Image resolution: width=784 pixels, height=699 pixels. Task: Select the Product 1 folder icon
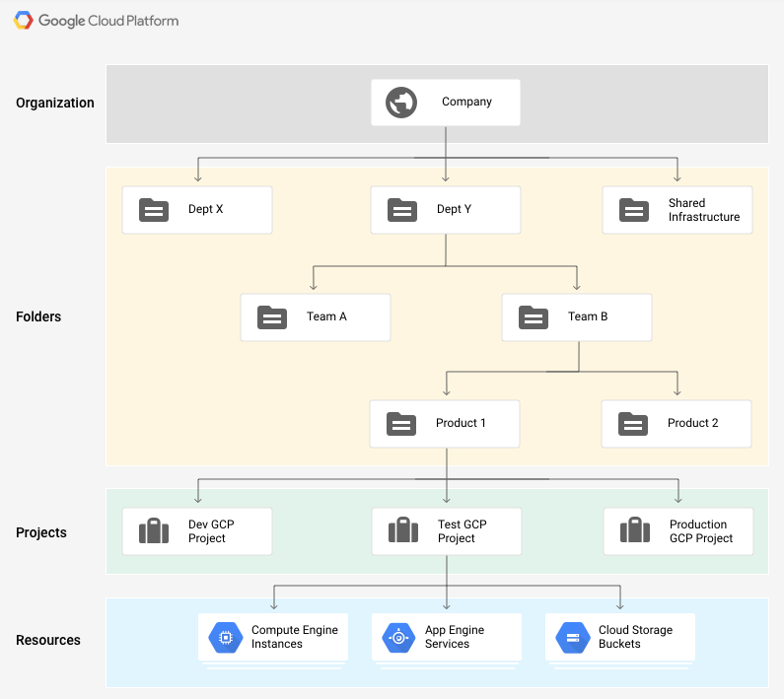(x=401, y=424)
